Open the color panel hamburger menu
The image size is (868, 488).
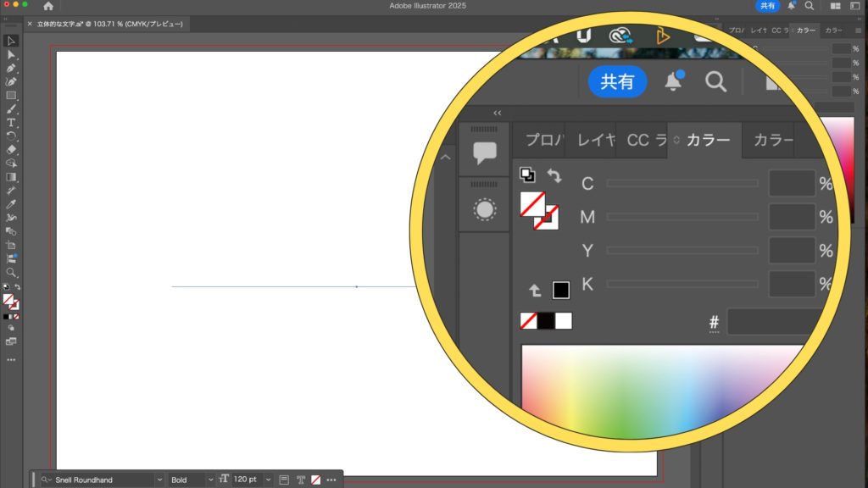[858, 30]
